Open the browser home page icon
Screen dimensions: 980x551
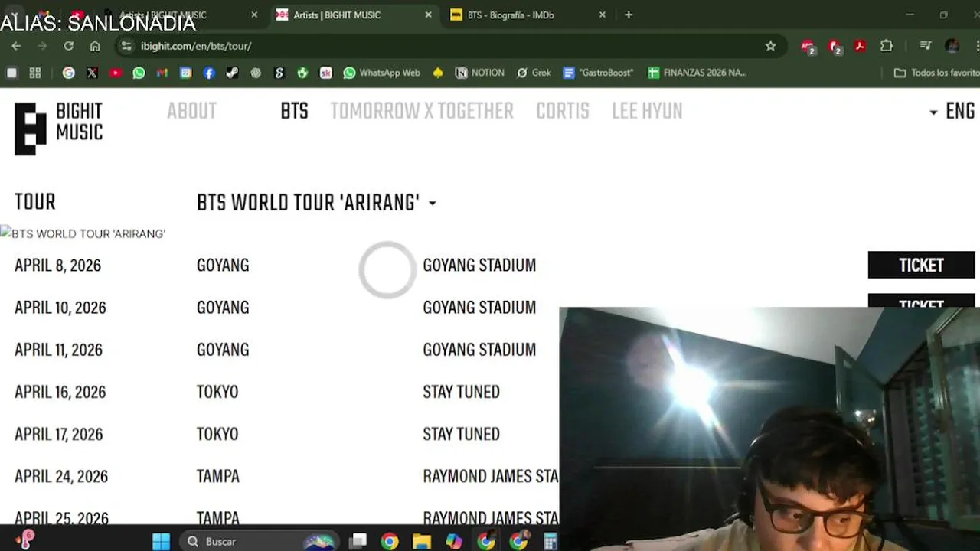point(95,46)
